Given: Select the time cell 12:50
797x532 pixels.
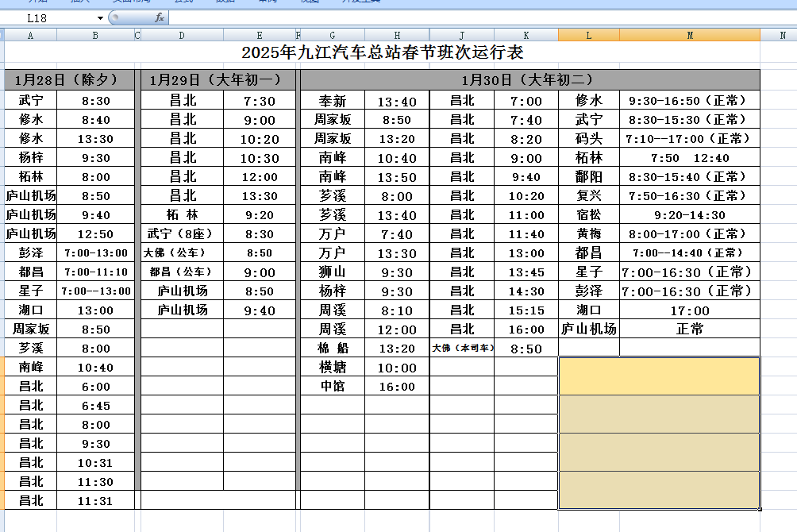Looking at the screenshot, I should point(95,234).
